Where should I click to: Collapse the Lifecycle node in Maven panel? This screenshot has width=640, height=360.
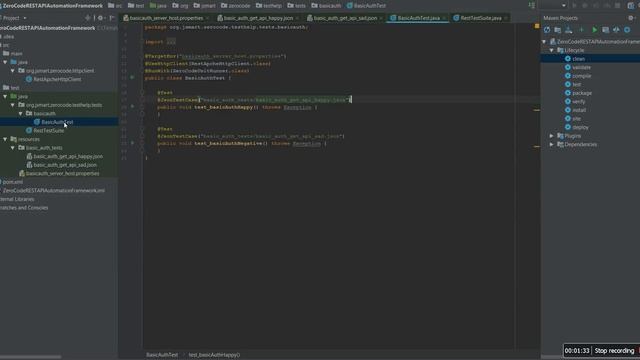click(x=552, y=50)
